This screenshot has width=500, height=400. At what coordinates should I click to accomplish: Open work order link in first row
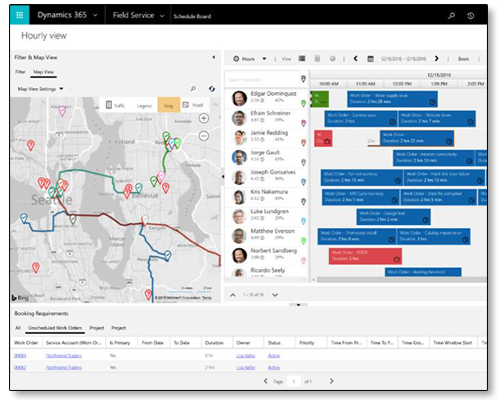20,356
